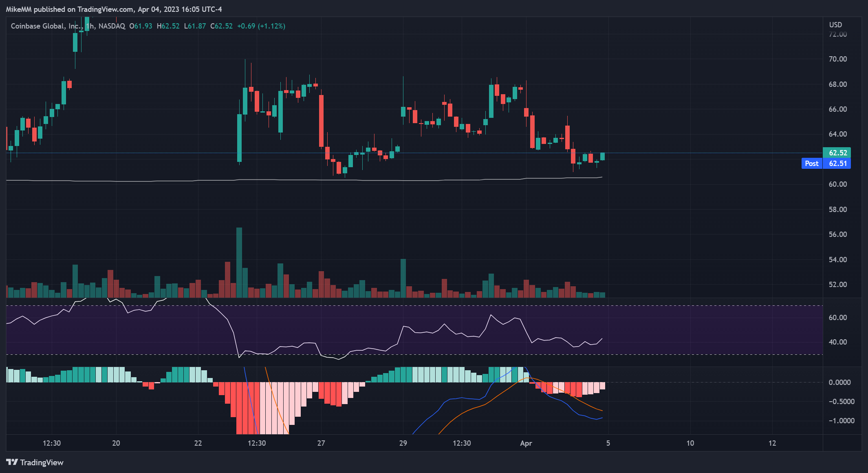868x473 pixels.
Task: Click the low value L61.87
Action: 195,26
